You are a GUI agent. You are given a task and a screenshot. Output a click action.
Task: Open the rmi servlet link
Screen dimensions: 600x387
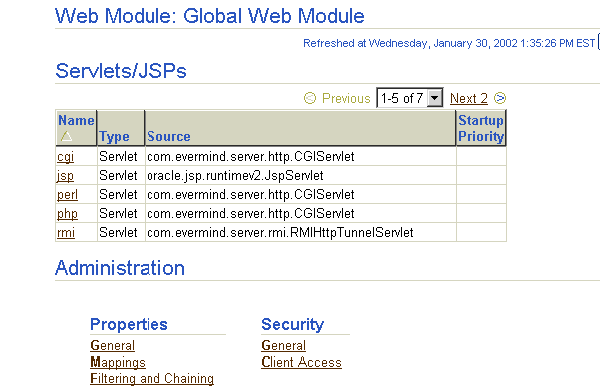click(x=66, y=233)
